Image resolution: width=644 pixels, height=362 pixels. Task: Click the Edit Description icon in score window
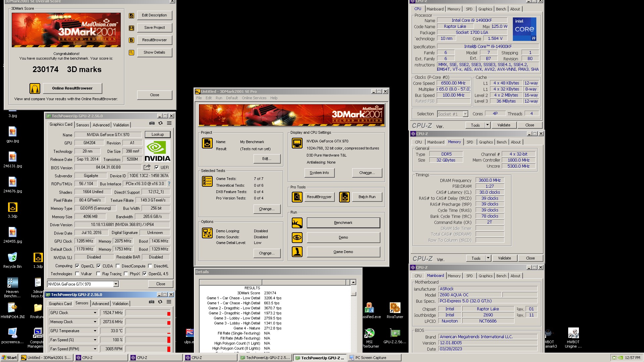click(131, 15)
